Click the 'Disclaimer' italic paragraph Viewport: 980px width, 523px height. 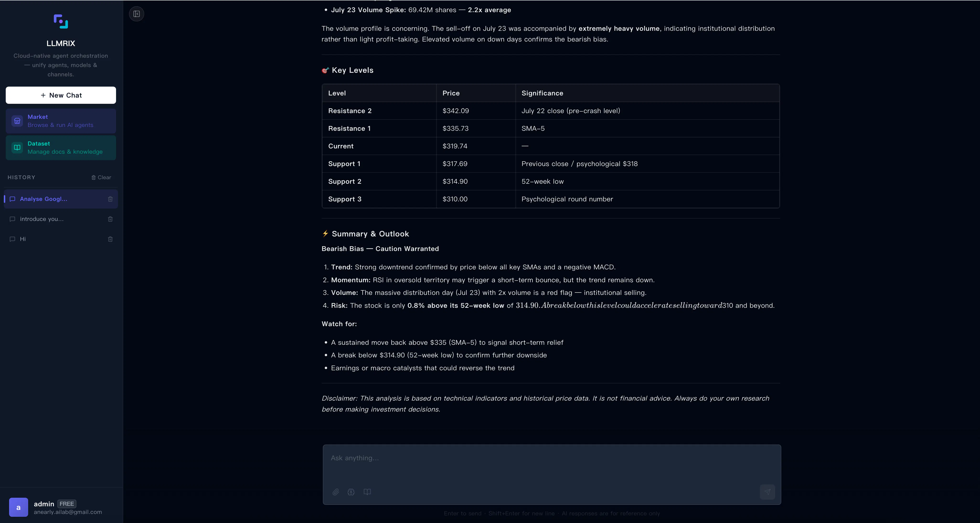(545, 404)
